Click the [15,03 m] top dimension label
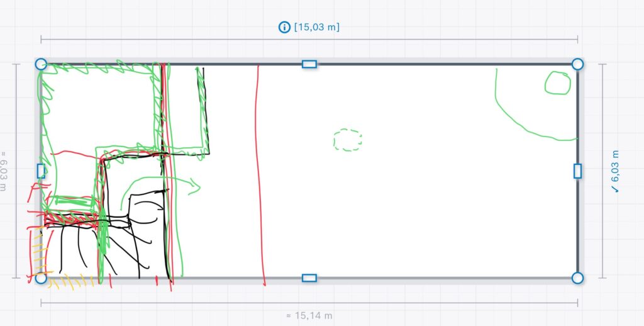 coord(317,28)
